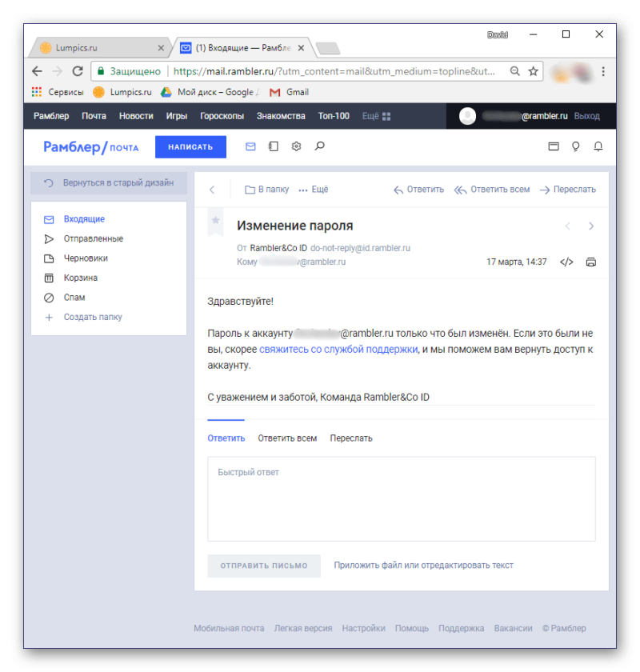Viewport: 640px width, 672px height.
Task: Open the Входящие folder
Action: [x=84, y=219]
